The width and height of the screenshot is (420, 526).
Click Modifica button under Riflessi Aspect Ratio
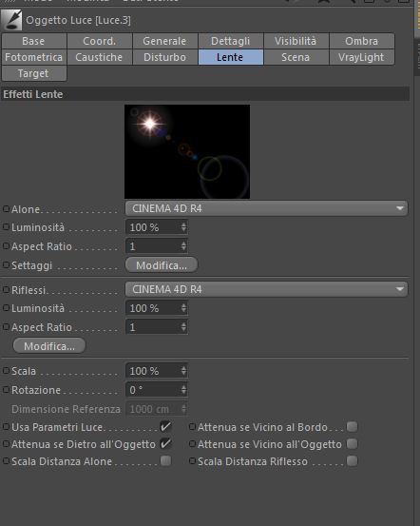pos(49,346)
